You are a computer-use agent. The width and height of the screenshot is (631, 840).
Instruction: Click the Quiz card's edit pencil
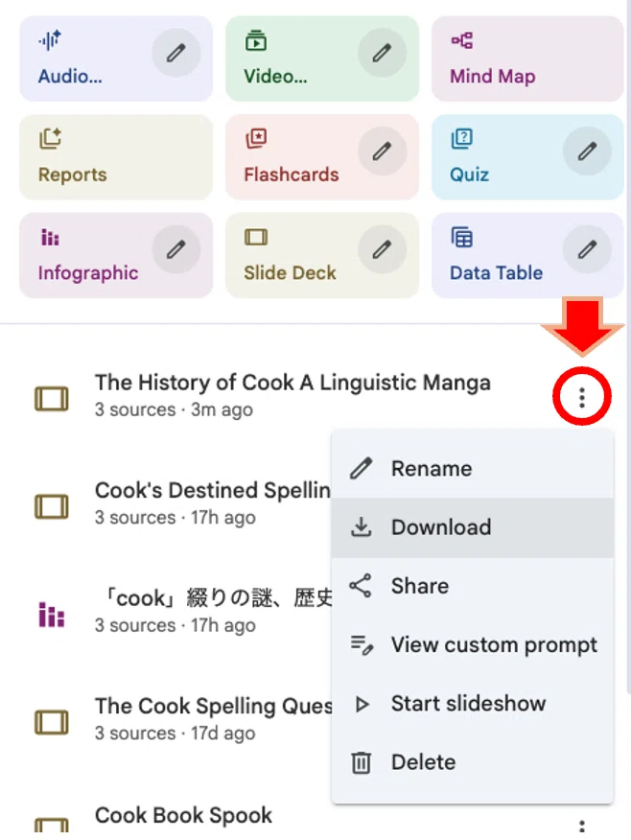587,152
